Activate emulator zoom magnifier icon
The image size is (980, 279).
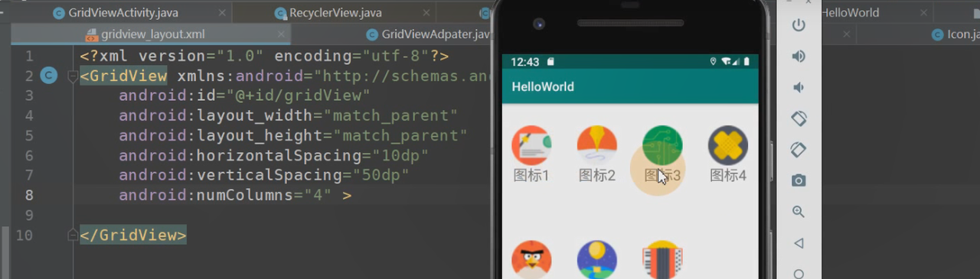pos(799,212)
